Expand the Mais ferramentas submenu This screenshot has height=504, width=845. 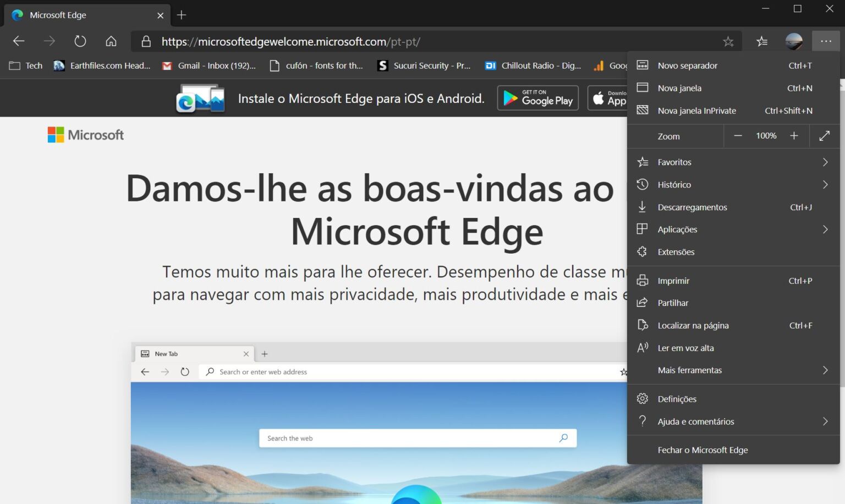pyautogui.click(x=825, y=370)
